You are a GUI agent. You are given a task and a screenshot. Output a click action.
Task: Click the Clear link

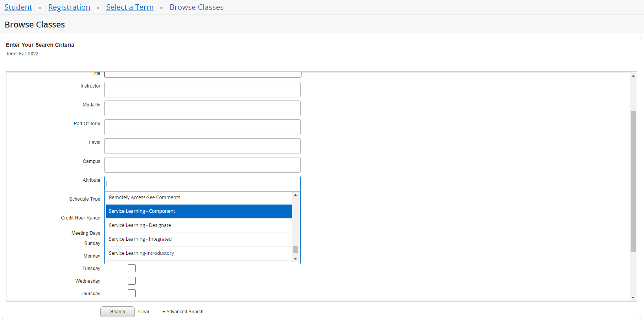[x=144, y=312]
